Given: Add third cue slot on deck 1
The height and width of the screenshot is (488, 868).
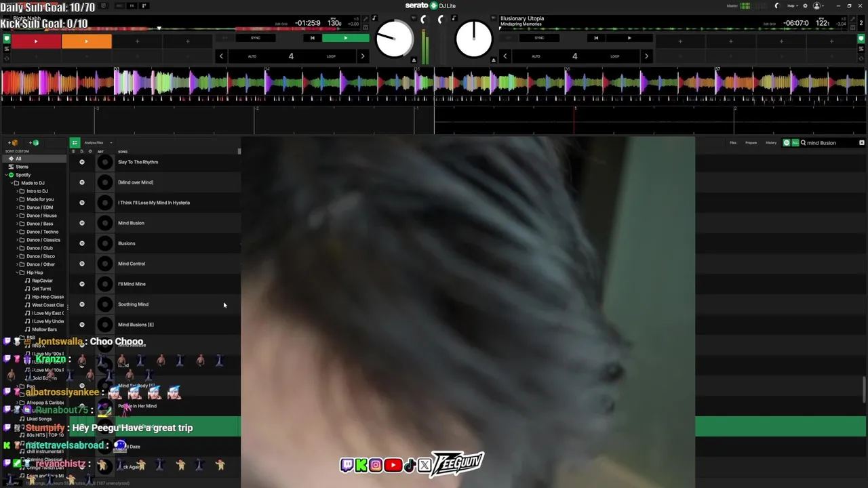Looking at the screenshot, I should point(137,41).
